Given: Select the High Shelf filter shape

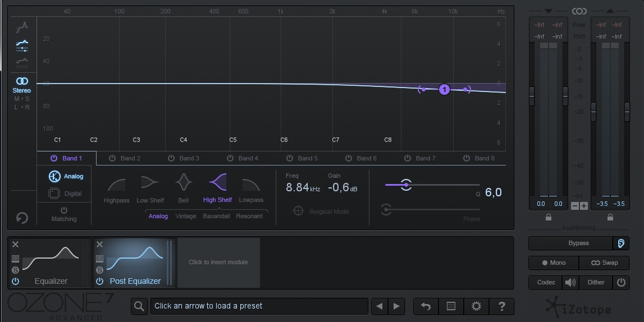Looking at the screenshot, I should (x=217, y=184).
